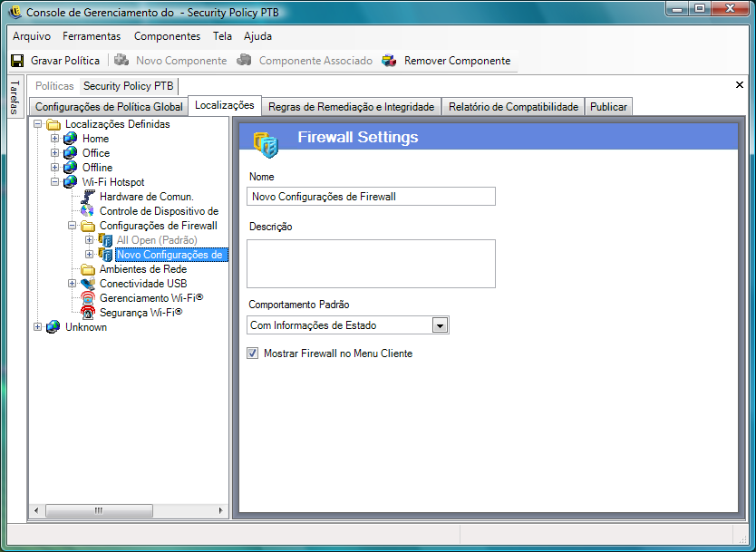This screenshot has height=552, width=756.
Task: Click the Novo Componente toolbar icon
Action: tap(121, 60)
